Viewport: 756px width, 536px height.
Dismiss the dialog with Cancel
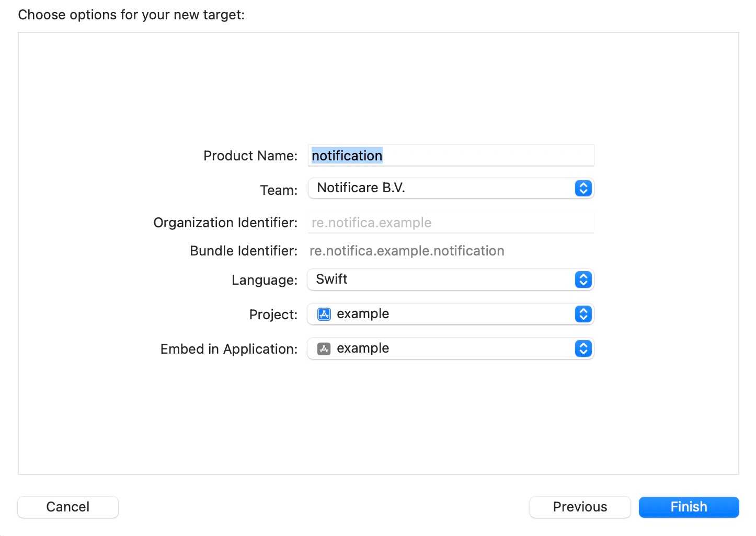(x=68, y=507)
